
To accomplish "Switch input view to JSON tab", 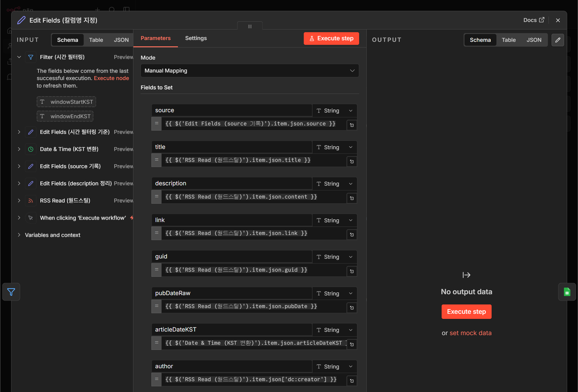I will [x=121, y=40].
